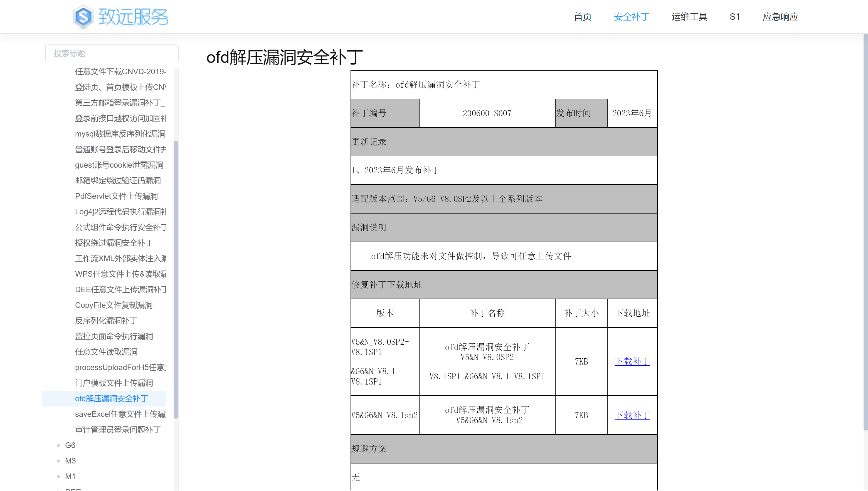Screen dimensions: 868x491
Task: Go to the 应急响应 page
Action: pos(780,16)
